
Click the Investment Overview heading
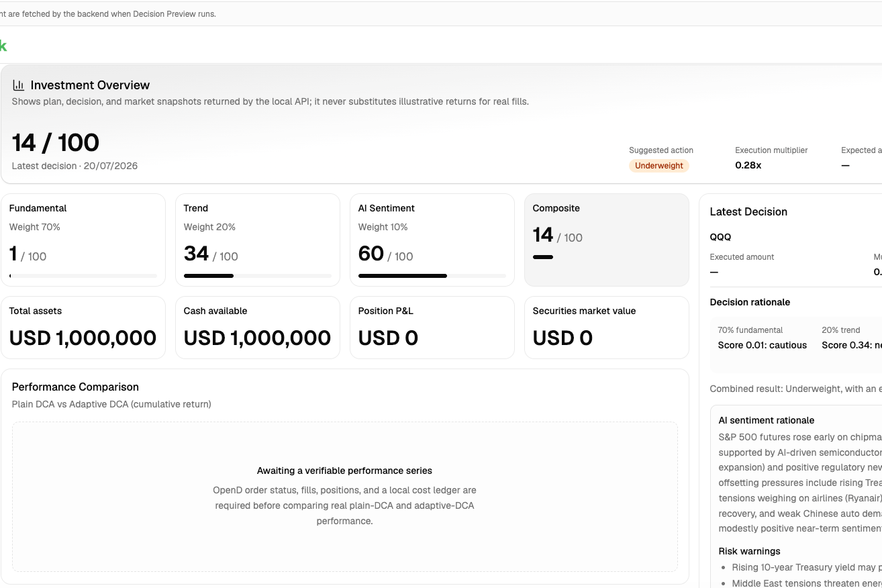90,85
